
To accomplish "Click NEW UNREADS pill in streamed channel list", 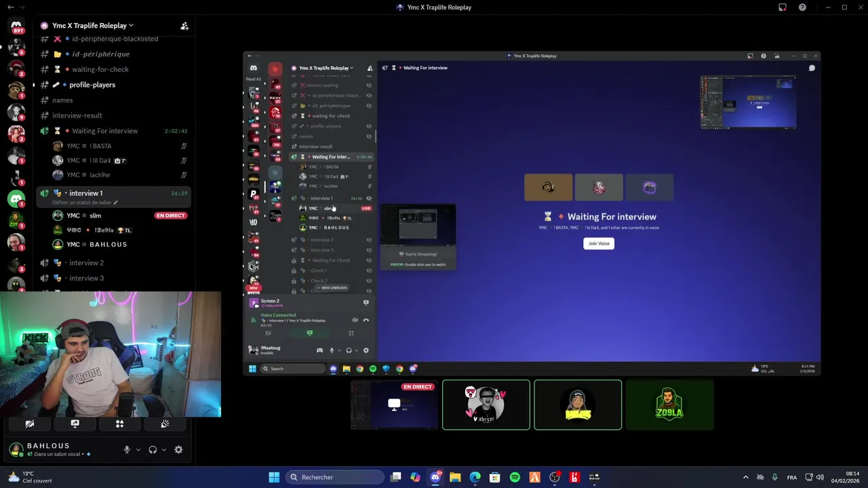I will 332,288.
